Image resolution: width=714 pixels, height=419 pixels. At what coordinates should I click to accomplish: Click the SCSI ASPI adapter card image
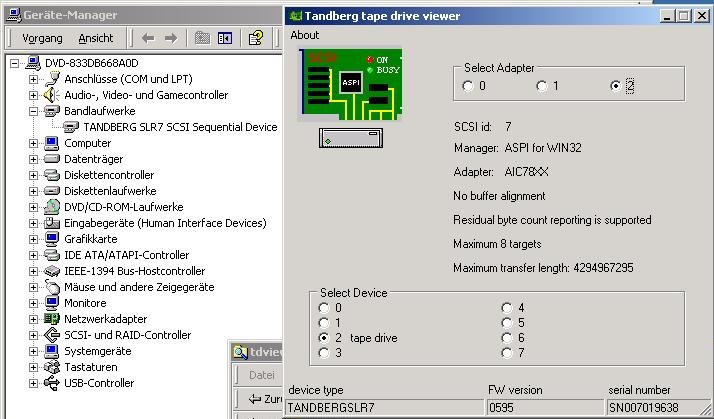tap(350, 85)
